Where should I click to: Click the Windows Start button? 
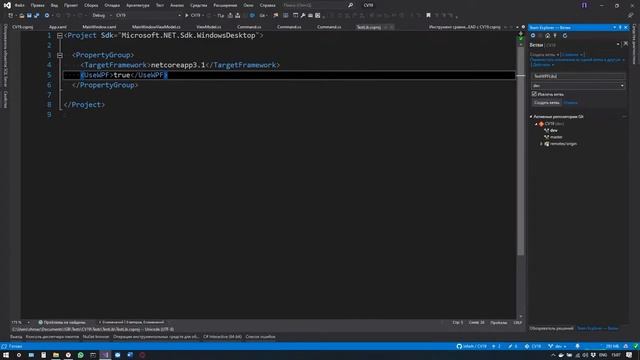[6, 356]
